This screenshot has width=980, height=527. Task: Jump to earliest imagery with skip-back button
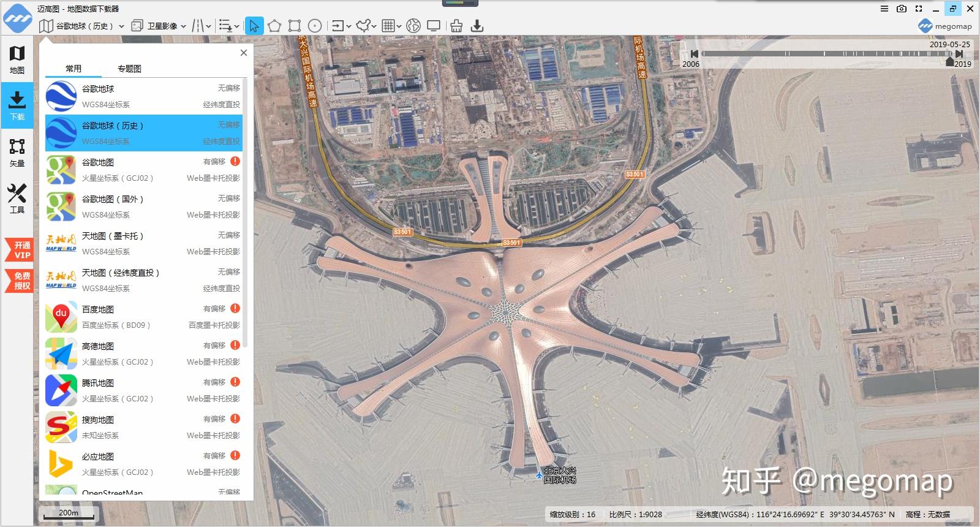pyautogui.click(x=695, y=54)
